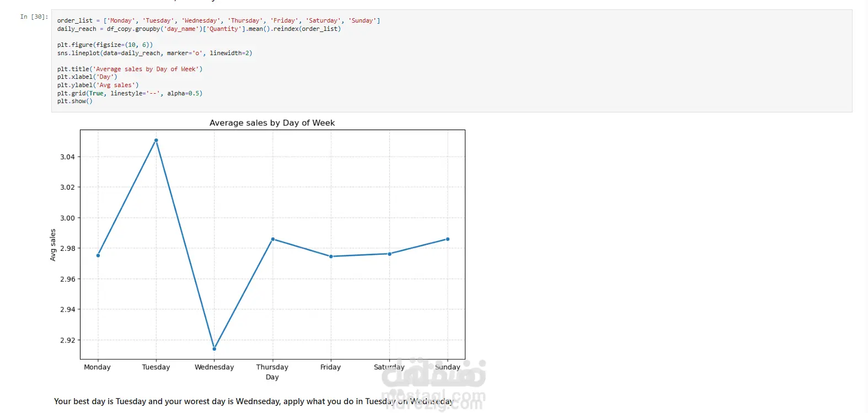Click the daily_reach groupby code line
Screen dimensions: 868x413
coord(199,29)
